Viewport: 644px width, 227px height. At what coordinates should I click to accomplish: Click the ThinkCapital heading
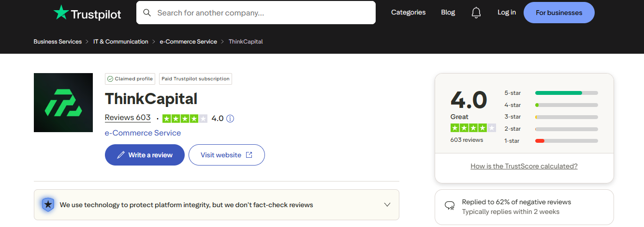(x=151, y=99)
